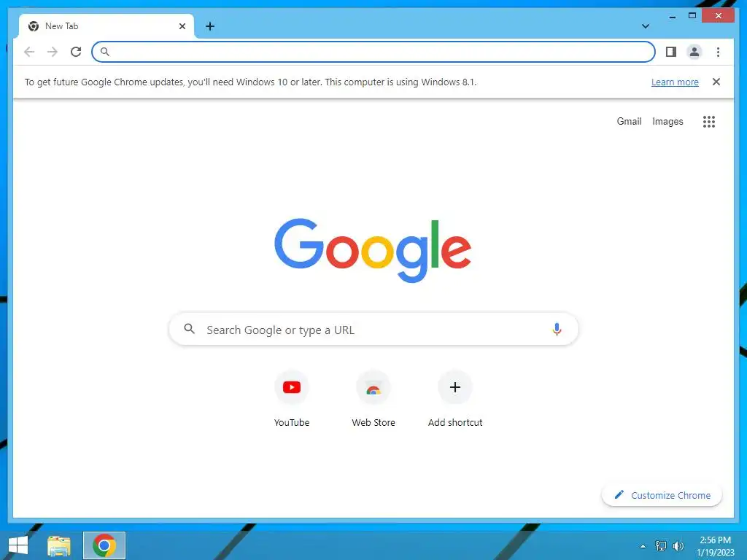The width and height of the screenshot is (747, 560).
Task: Start voice search with microphone icon
Action: click(557, 330)
